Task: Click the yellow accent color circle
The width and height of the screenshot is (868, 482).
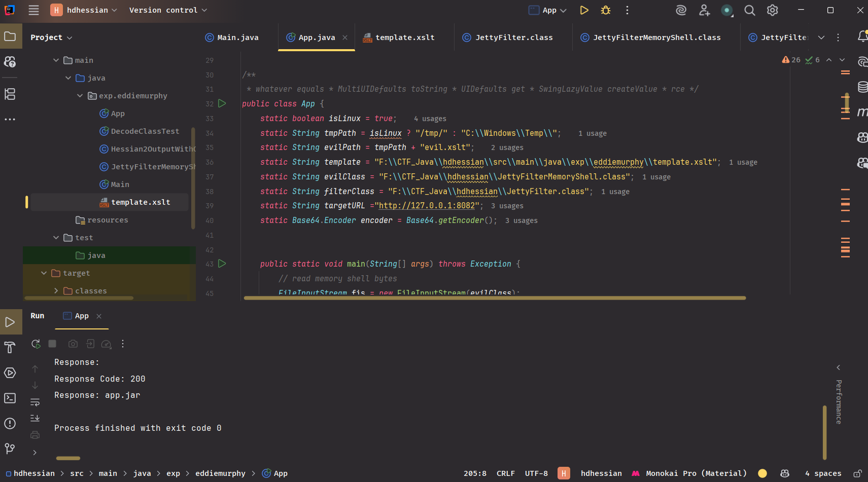Action: [x=762, y=473]
